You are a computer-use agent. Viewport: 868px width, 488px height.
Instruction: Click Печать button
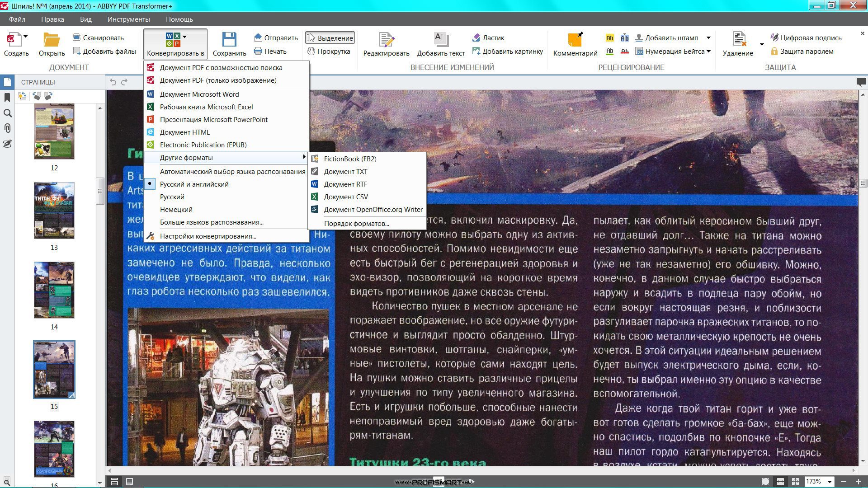[x=270, y=52]
